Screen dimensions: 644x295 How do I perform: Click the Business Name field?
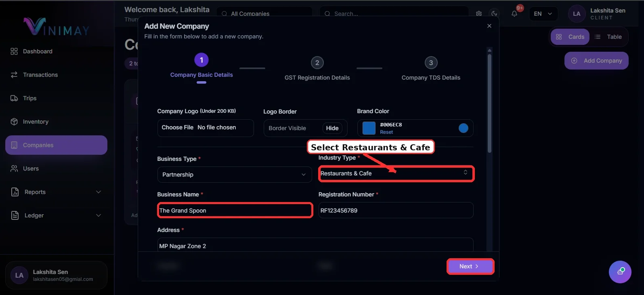click(235, 210)
